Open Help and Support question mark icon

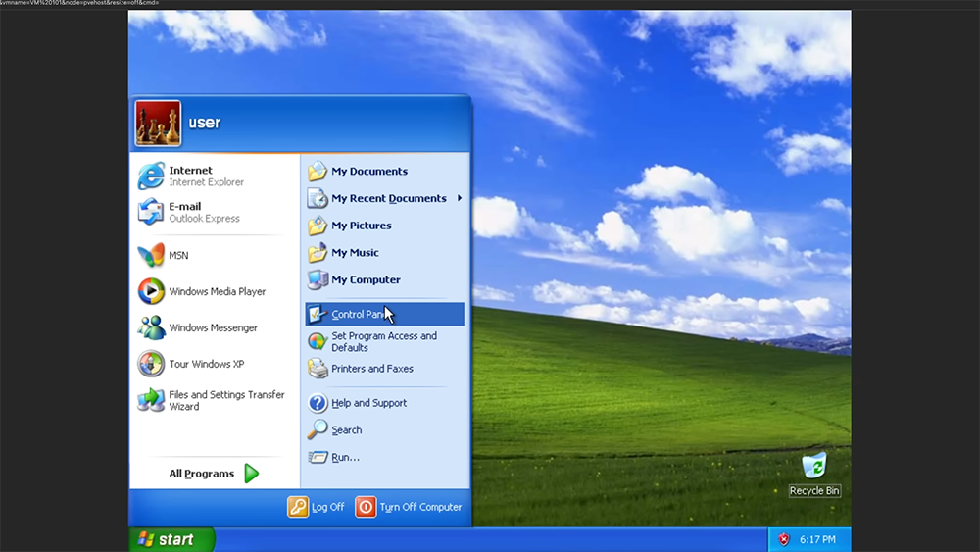pos(318,403)
